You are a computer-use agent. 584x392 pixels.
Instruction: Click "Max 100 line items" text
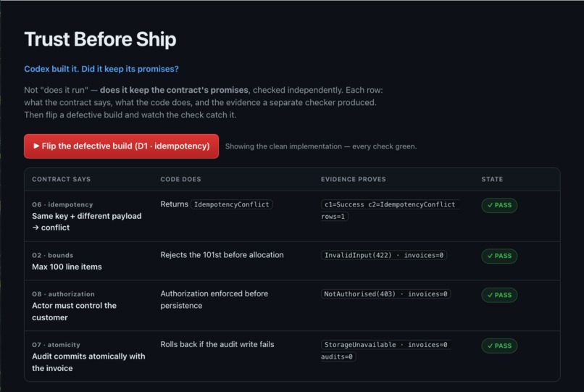tap(67, 267)
